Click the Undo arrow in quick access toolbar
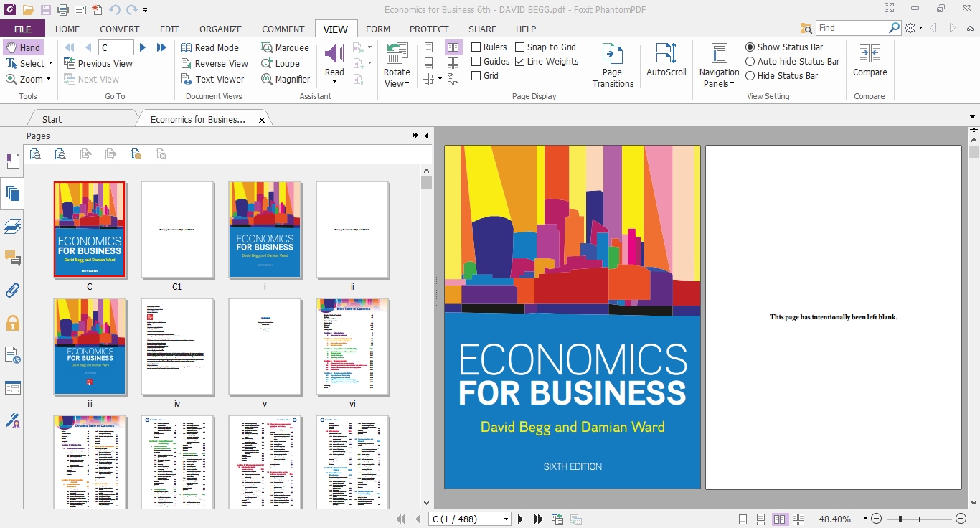 click(115, 10)
